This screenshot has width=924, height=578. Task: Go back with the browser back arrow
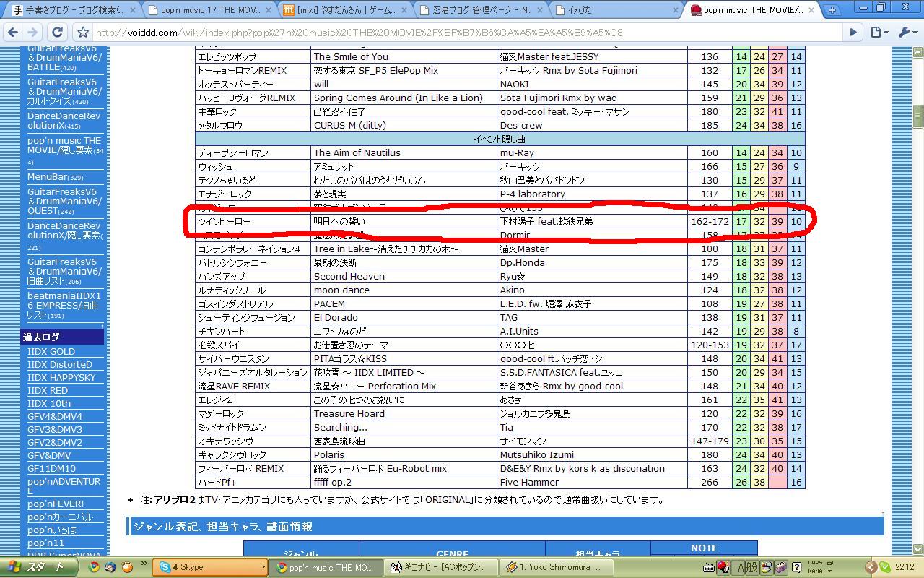point(12,33)
